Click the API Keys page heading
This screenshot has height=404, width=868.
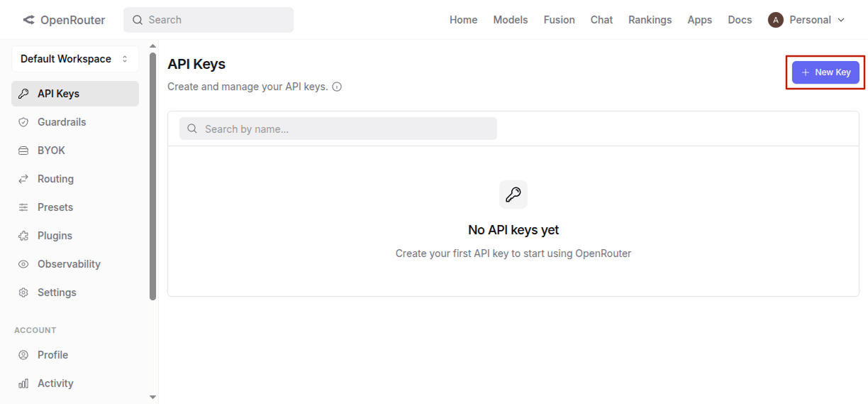coord(196,64)
